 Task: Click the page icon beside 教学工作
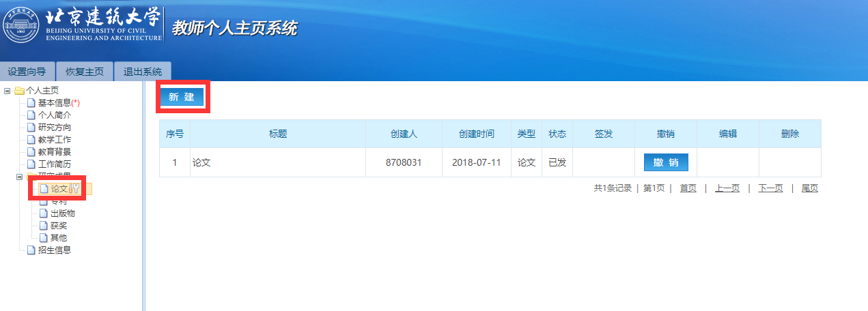(31, 140)
